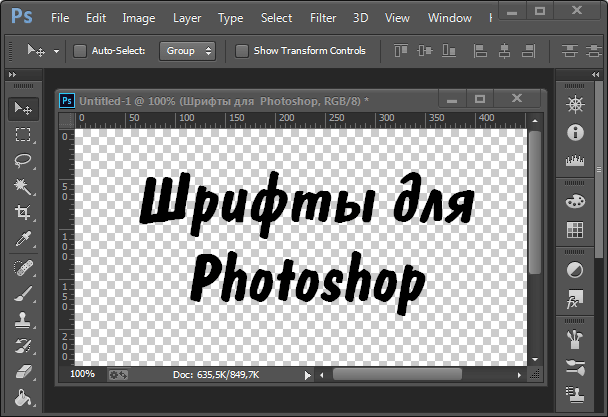608x417 pixels.
Task: Collapse the right panel dock arrows
Action: (595, 74)
